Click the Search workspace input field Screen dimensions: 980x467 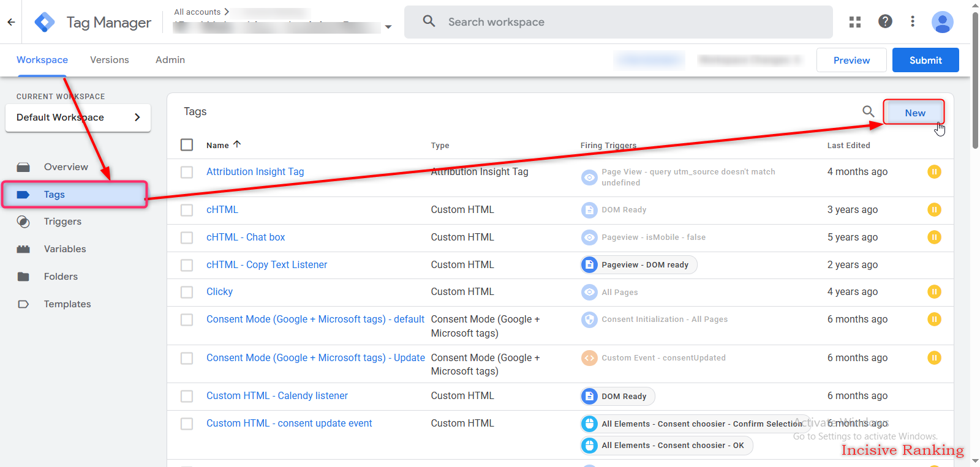[x=619, y=22]
